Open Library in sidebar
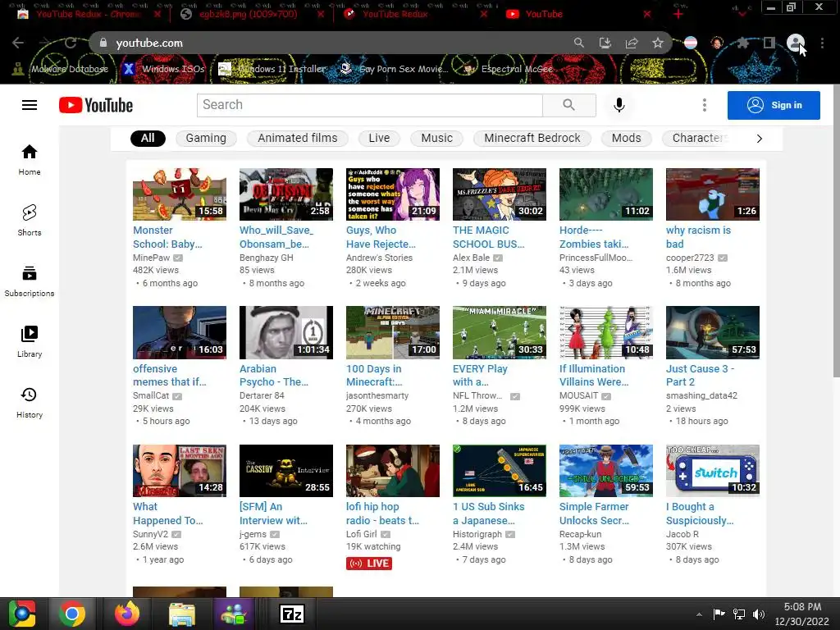The height and width of the screenshot is (630, 840). pos(30,342)
